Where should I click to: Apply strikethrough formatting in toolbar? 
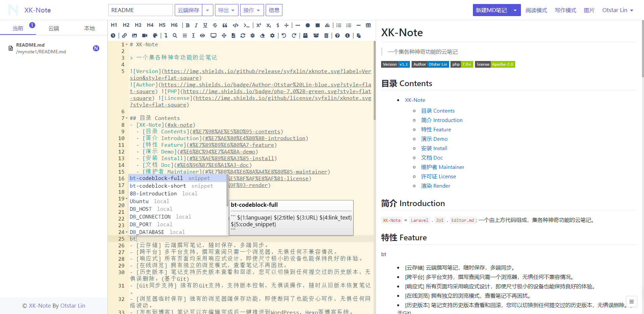click(215, 25)
